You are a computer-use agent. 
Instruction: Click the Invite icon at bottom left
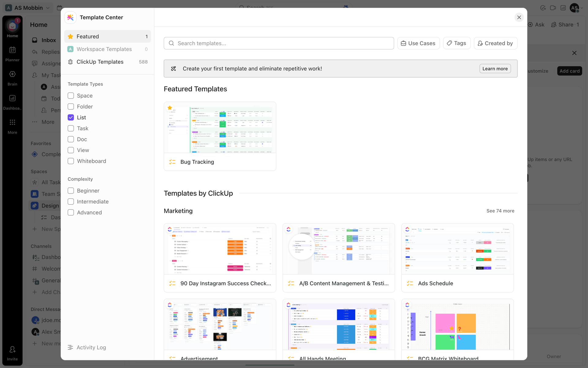[x=12, y=350]
